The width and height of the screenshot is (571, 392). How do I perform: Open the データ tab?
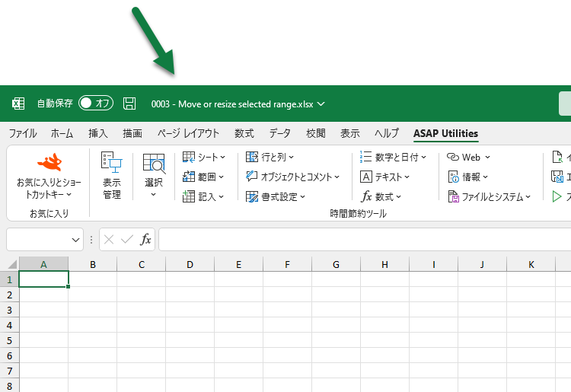[279, 133]
